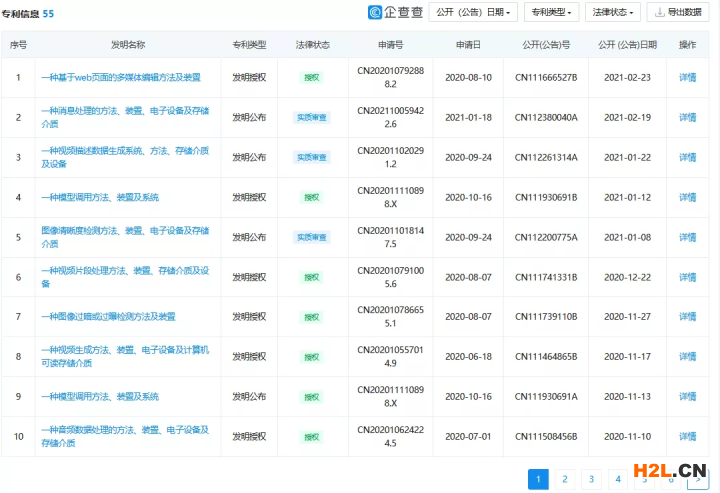The image size is (720, 493).
Task: Click the 授权 status badge in row 1
Action: [x=311, y=77]
